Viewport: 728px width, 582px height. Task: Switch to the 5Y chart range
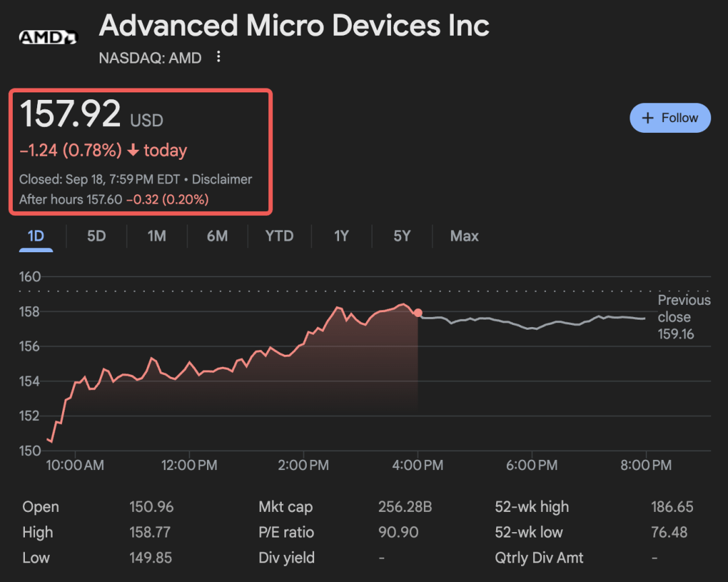click(x=402, y=236)
